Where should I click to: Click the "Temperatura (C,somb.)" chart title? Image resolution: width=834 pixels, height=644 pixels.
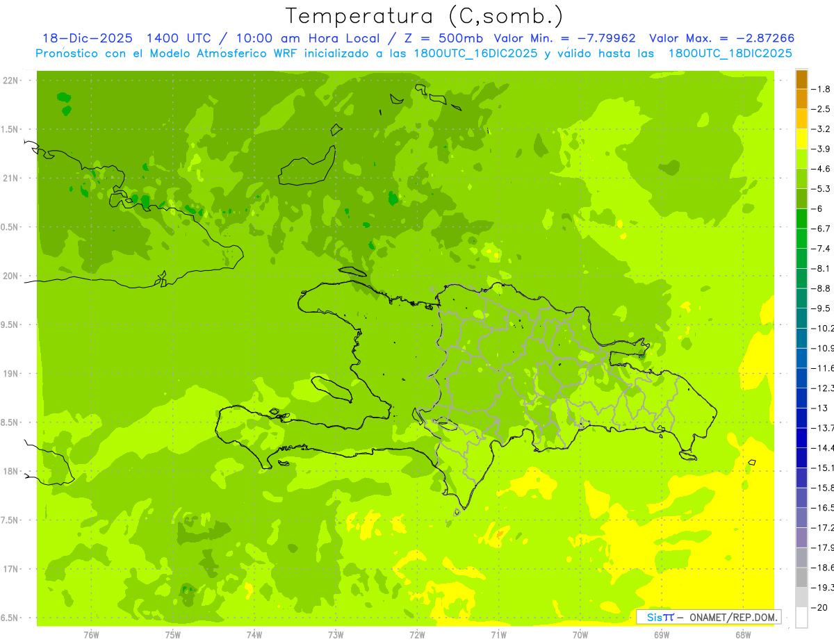pyautogui.click(x=425, y=16)
